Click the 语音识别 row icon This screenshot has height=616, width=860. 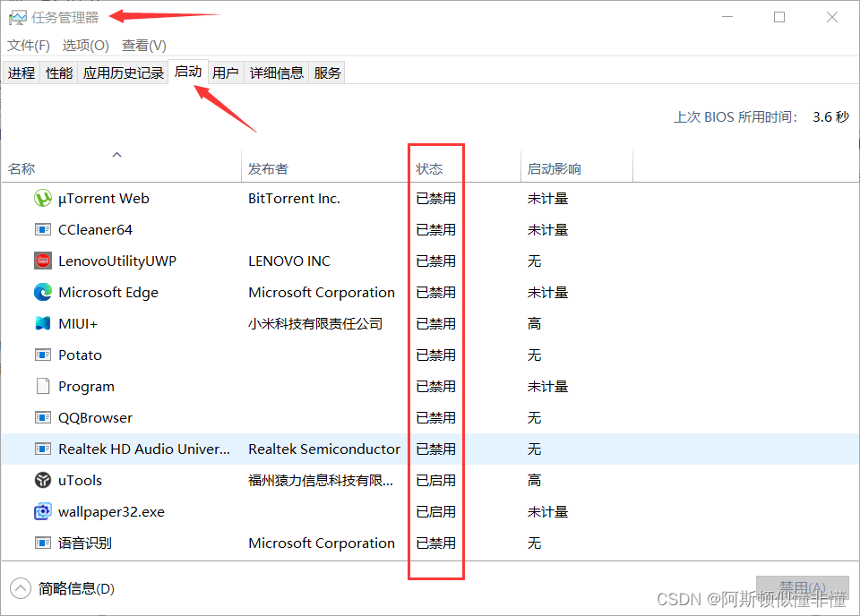click(x=43, y=543)
